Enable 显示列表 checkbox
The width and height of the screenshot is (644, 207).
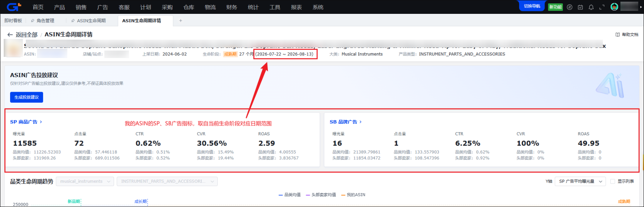coord(613,181)
